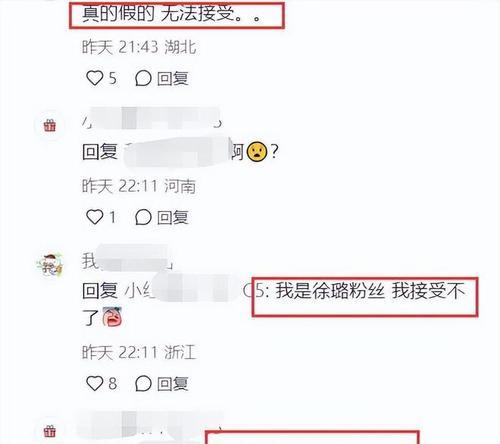Open cartoon avatar of 浙江 commenter

(x=50, y=265)
